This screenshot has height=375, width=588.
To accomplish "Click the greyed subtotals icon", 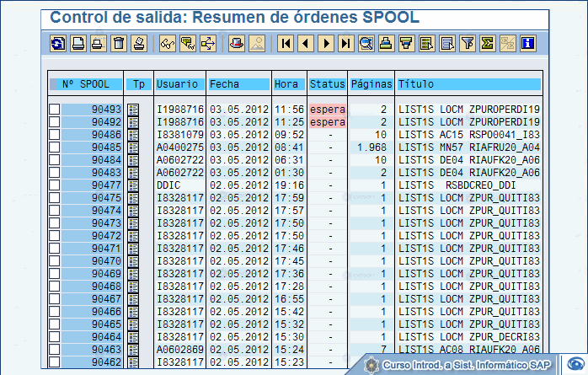I will tap(508, 44).
